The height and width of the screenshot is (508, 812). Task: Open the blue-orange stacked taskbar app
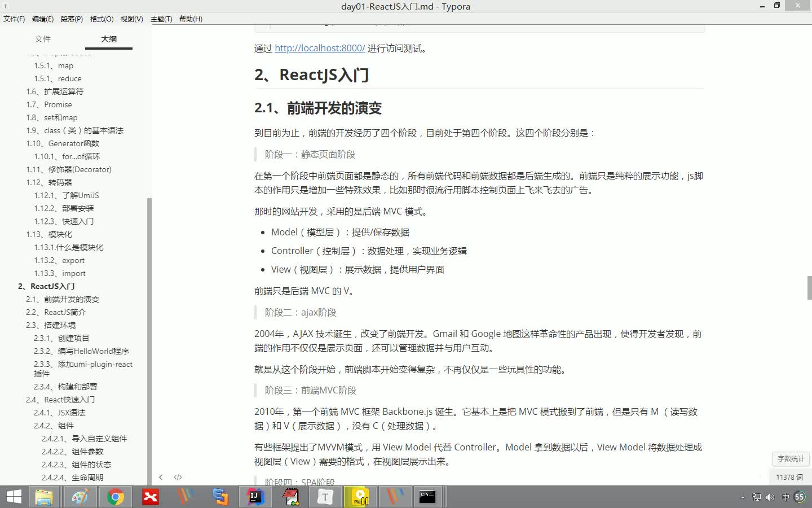click(220, 497)
